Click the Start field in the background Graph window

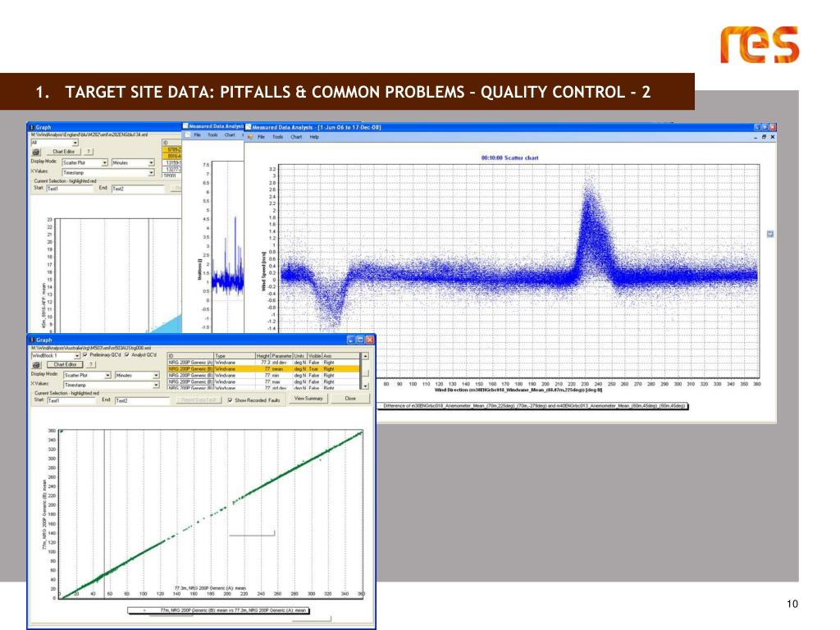(69, 189)
